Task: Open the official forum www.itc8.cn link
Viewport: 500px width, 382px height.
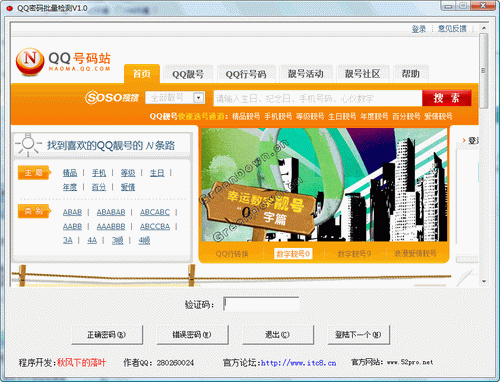Action: (298, 363)
